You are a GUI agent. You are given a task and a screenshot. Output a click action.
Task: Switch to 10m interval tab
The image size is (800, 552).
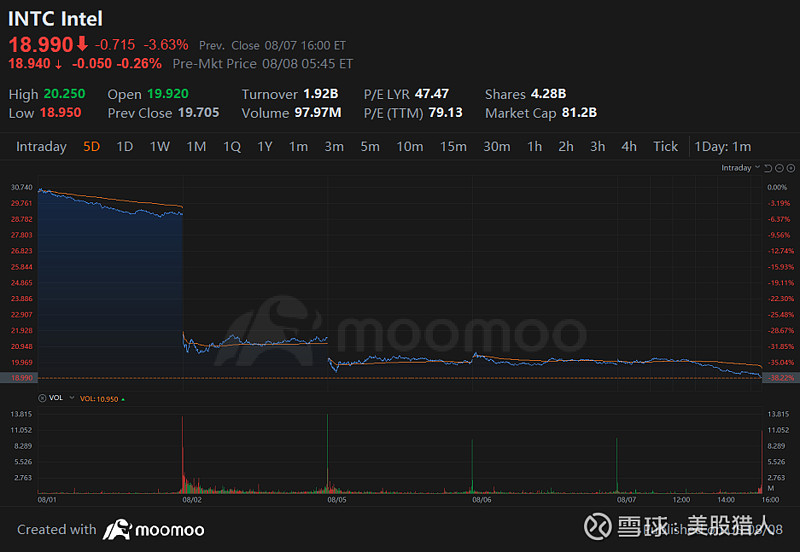(x=410, y=147)
